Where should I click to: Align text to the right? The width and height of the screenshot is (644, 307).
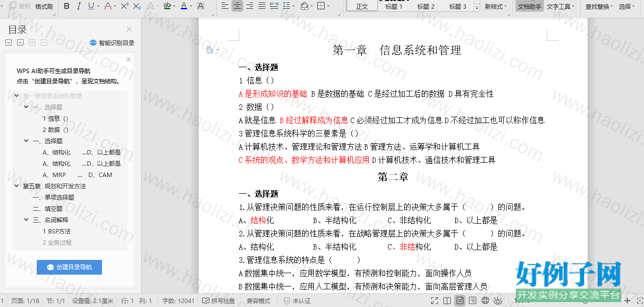pos(250,6)
